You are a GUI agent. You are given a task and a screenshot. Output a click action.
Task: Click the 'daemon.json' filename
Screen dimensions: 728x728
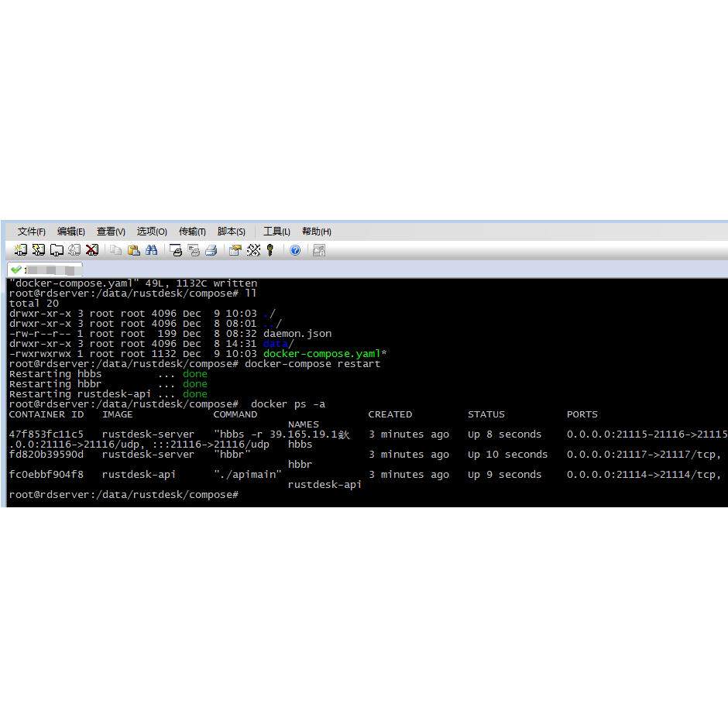(x=297, y=334)
